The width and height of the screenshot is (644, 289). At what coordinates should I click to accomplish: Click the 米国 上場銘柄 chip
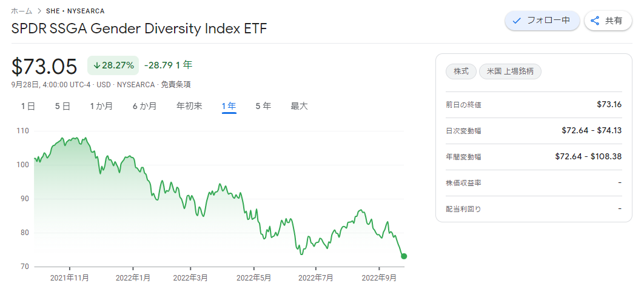click(510, 71)
